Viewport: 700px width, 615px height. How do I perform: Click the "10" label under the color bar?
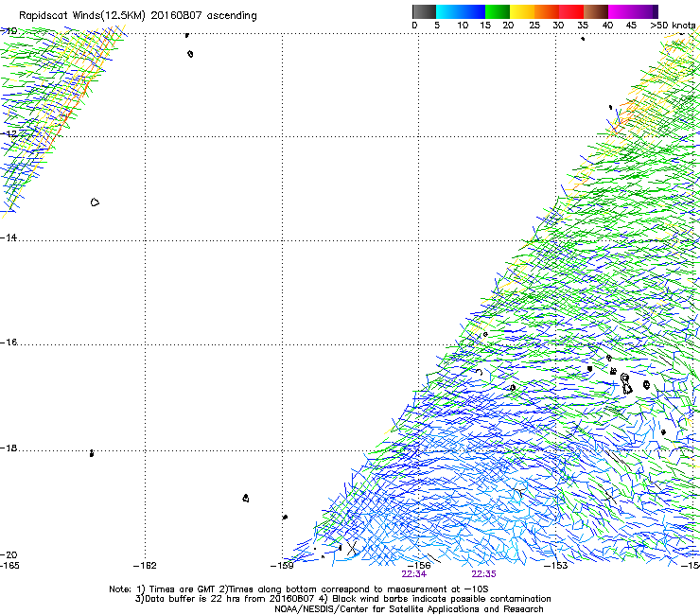click(463, 26)
